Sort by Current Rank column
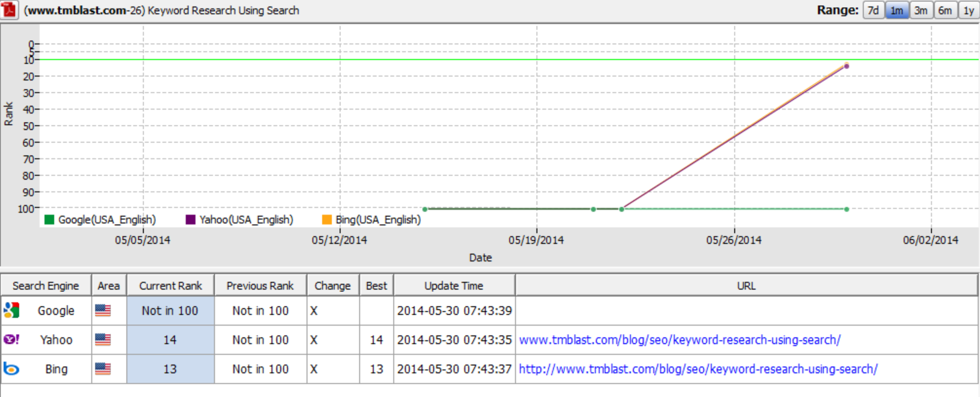The width and height of the screenshot is (980, 397). tap(171, 285)
